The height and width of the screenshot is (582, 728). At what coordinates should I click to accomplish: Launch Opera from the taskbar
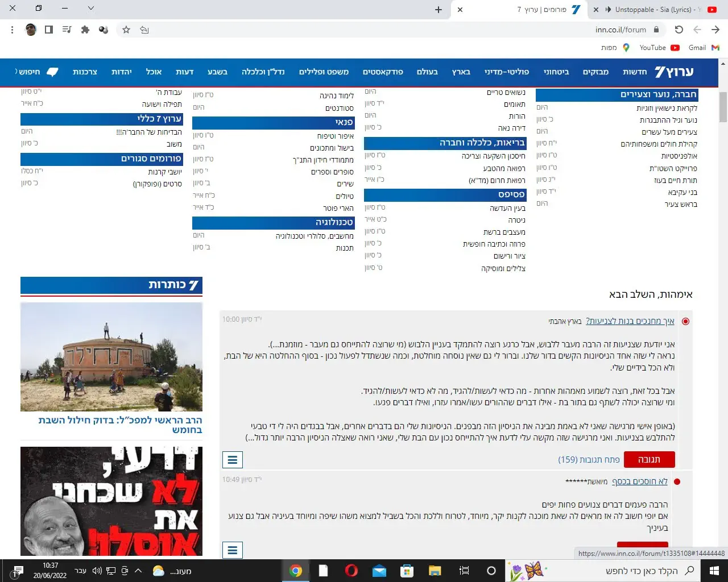coord(351,571)
